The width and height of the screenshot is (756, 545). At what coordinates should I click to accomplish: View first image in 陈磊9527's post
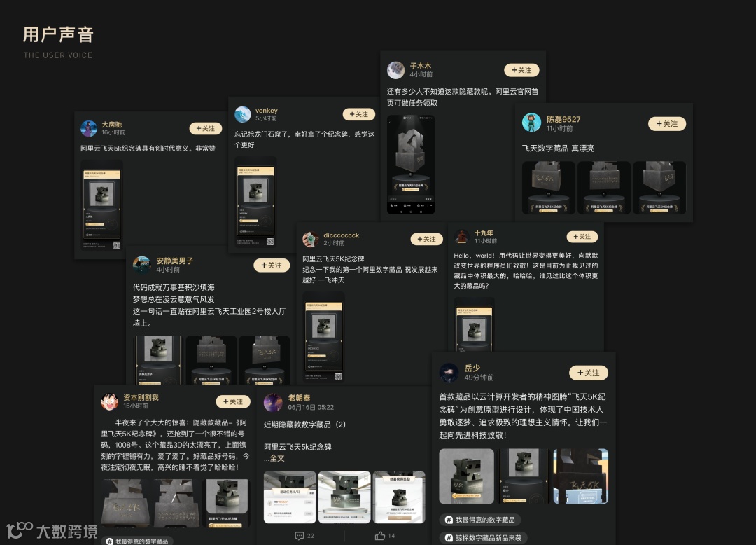(x=549, y=188)
